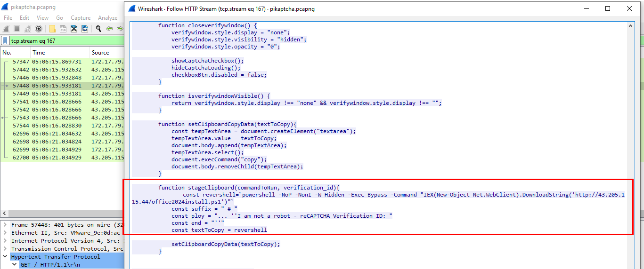Save this capture file using the 010 icon
This screenshot has height=269, width=644.
pyautogui.click(x=63, y=29)
